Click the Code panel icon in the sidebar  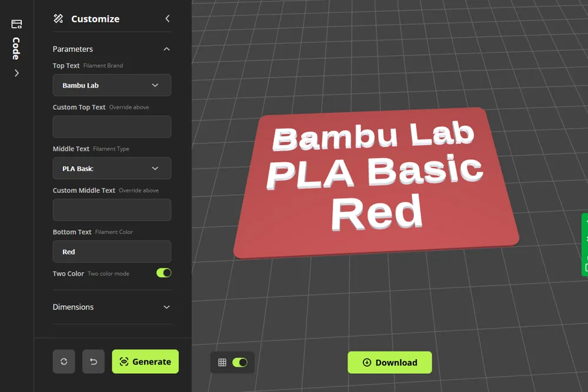click(16, 24)
